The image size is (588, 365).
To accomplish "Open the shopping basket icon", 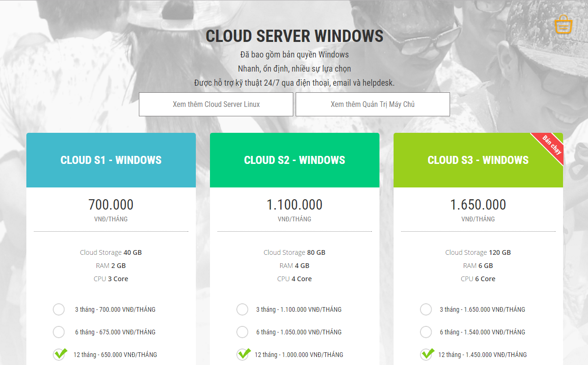I will point(563,24).
